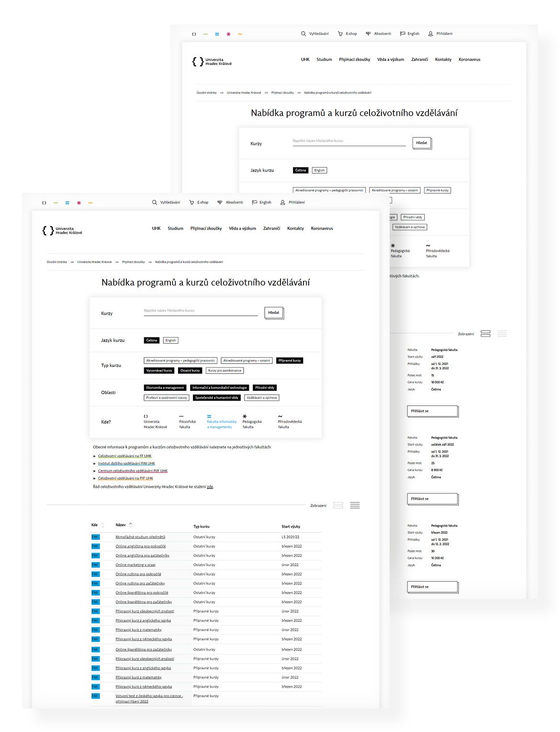Switch to list view icon next to front-page Zobrazení
The image size is (560, 732).
click(x=355, y=505)
